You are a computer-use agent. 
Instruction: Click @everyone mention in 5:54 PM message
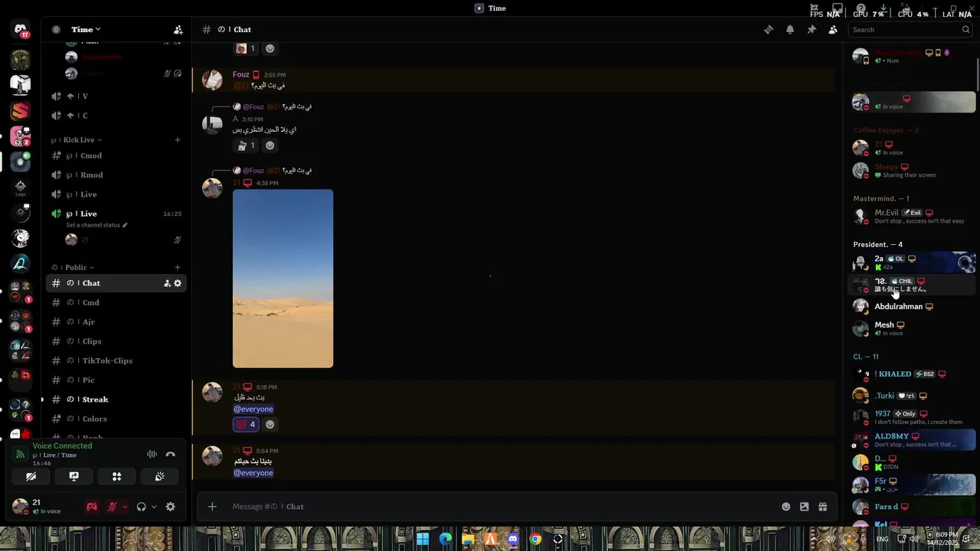point(253,473)
